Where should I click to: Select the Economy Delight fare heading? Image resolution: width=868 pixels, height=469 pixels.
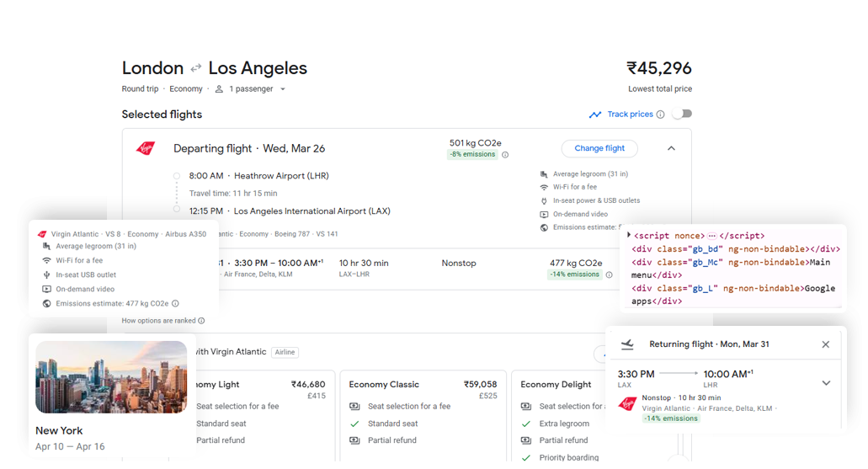point(556,384)
